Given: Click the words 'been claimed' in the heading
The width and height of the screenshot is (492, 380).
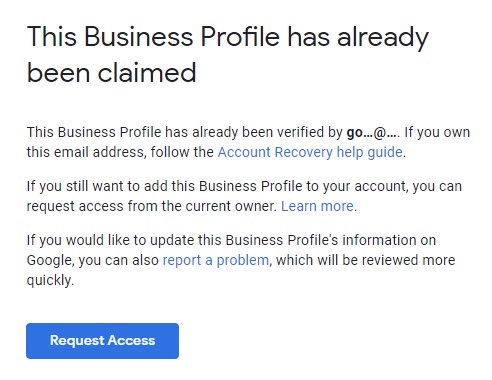Looking at the screenshot, I should pos(111,72).
